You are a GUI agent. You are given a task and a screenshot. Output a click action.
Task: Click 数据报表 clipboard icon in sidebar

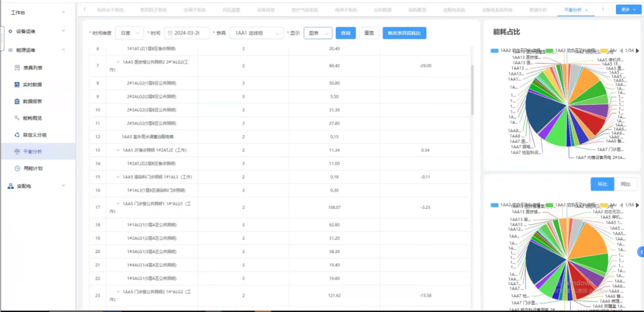[17, 101]
